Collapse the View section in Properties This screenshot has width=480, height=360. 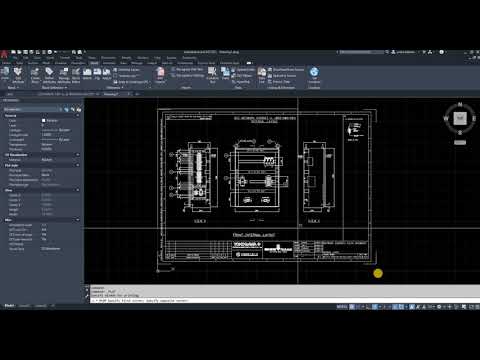pos(77,190)
